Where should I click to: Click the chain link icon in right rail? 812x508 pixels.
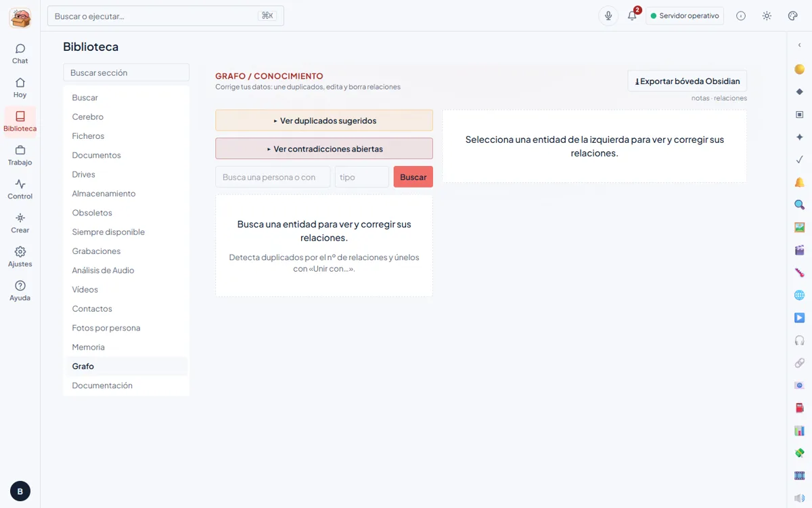coord(800,363)
